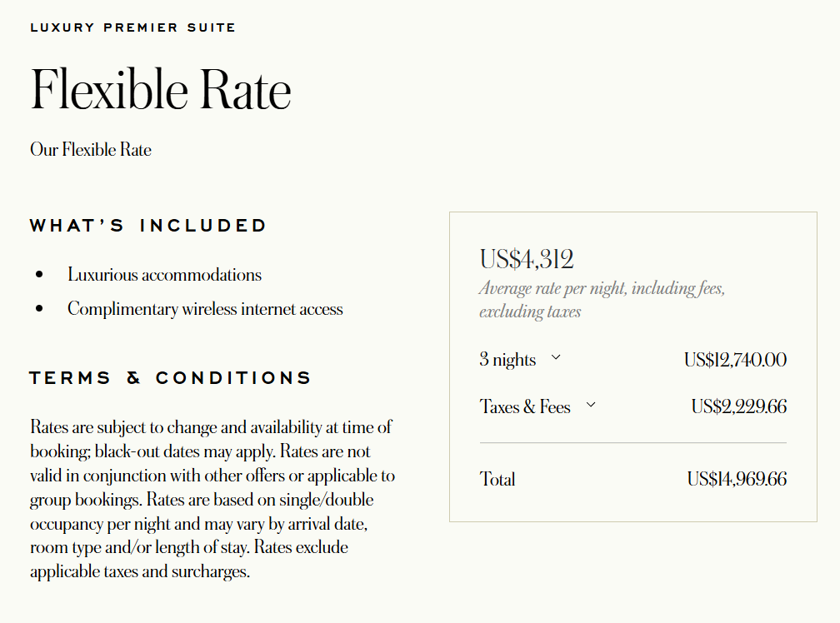Click the average rate per night note
Image resolution: width=840 pixels, height=623 pixels.
(602, 300)
